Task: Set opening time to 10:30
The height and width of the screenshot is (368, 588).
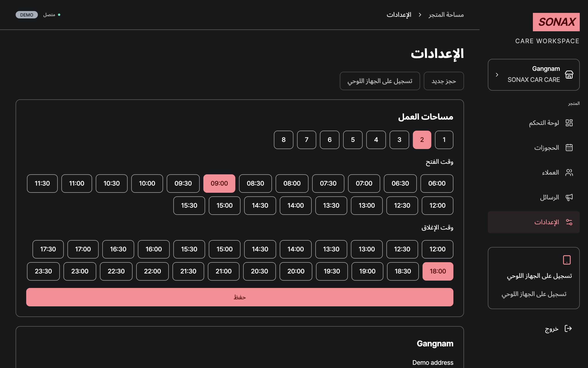Action: coord(112,184)
